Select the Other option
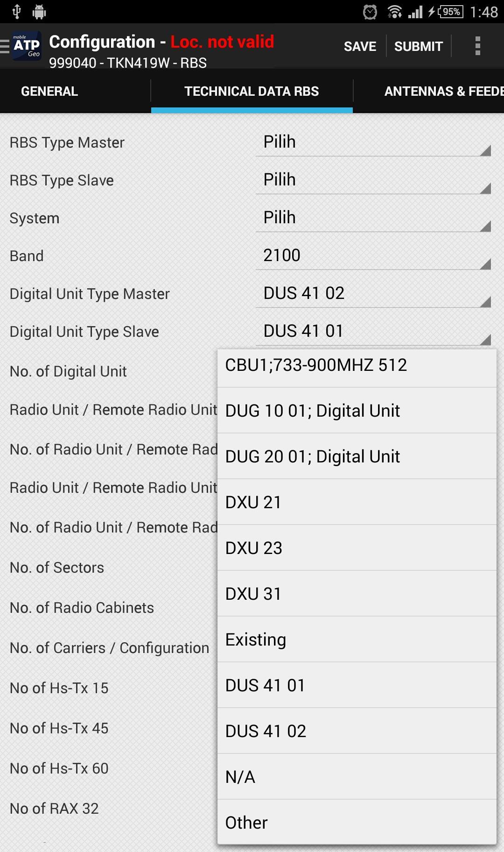The width and height of the screenshot is (504, 852). [357, 823]
